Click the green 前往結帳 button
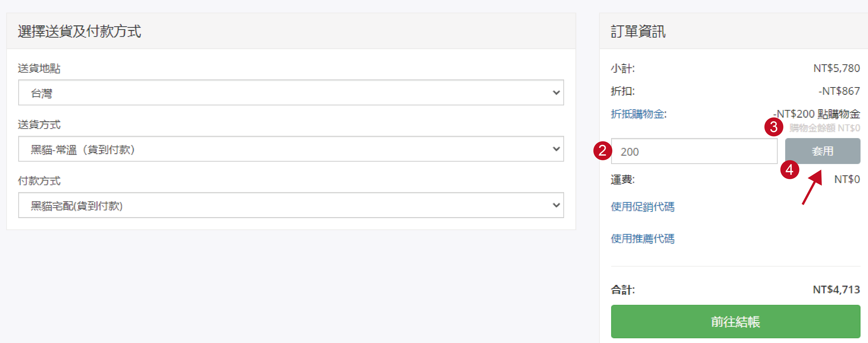The height and width of the screenshot is (343, 868). pos(735,321)
